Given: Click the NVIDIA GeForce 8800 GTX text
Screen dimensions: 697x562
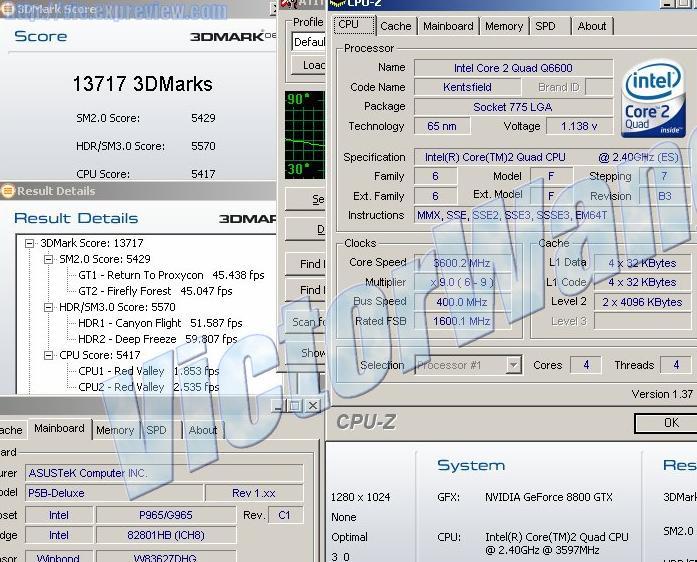Looking at the screenshot, I should [x=549, y=497].
